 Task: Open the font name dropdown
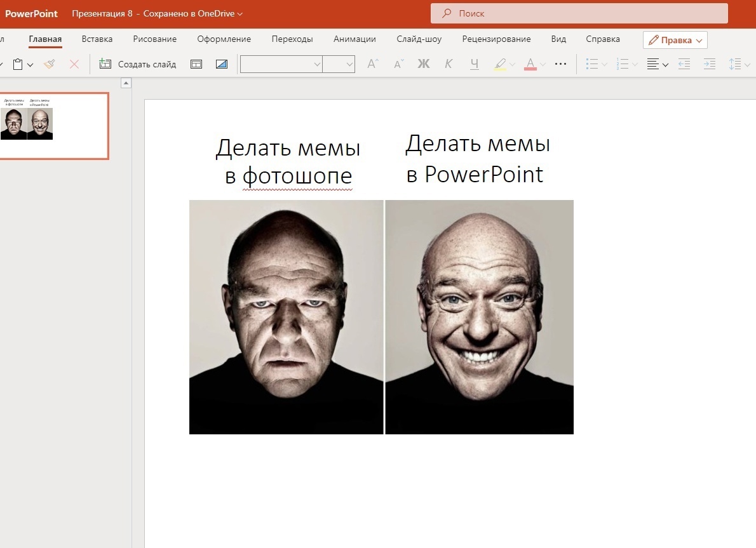point(281,64)
